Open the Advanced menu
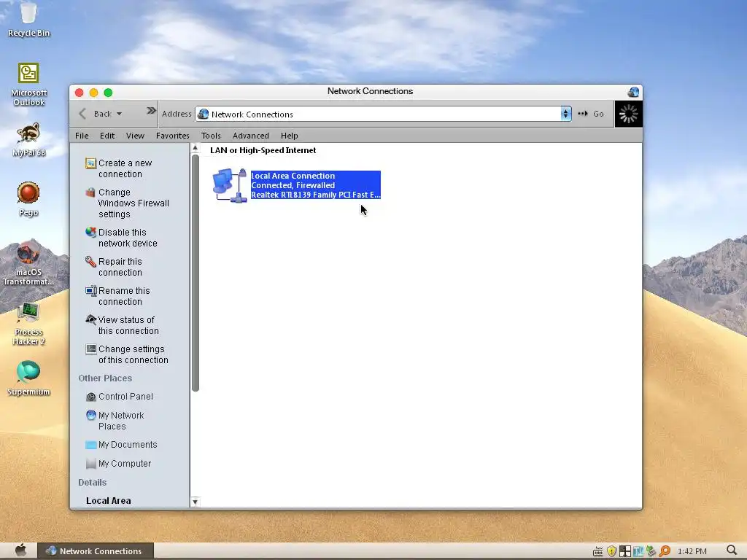The image size is (747, 560). (x=251, y=136)
